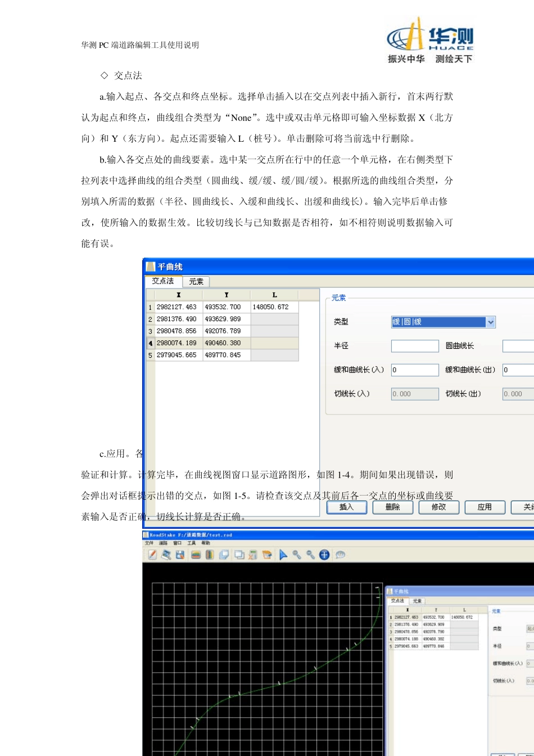Click the orange window icon in RoadStake toolbar
534x756 pixels.
(267, 555)
